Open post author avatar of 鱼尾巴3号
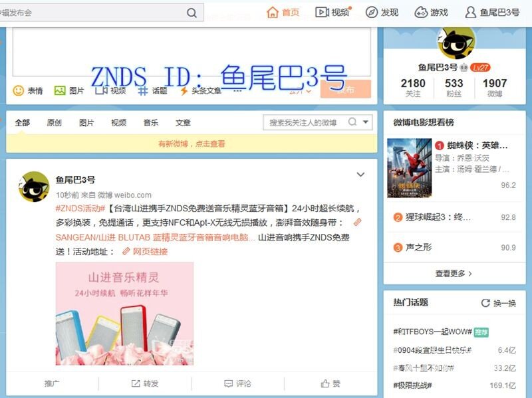This screenshot has height=398, width=532. tap(34, 187)
